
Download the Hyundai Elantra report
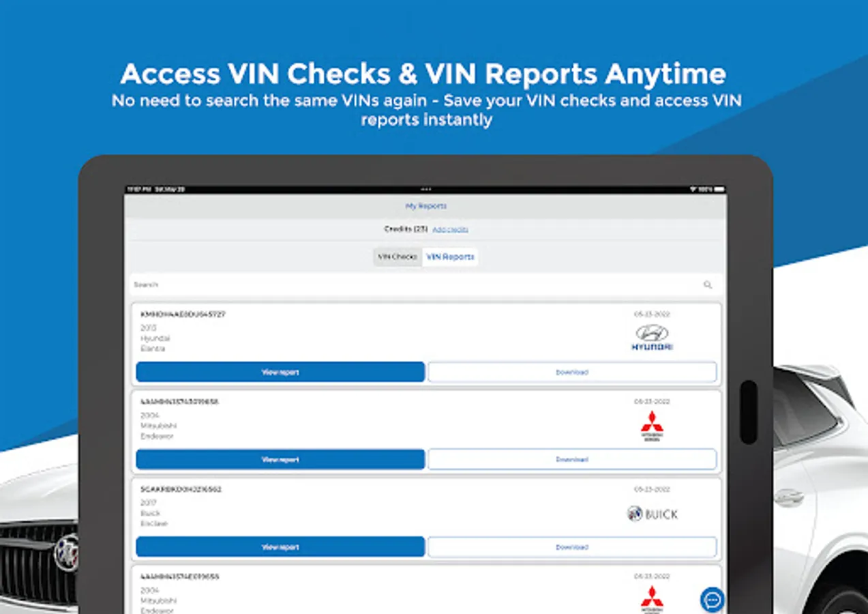click(x=572, y=372)
